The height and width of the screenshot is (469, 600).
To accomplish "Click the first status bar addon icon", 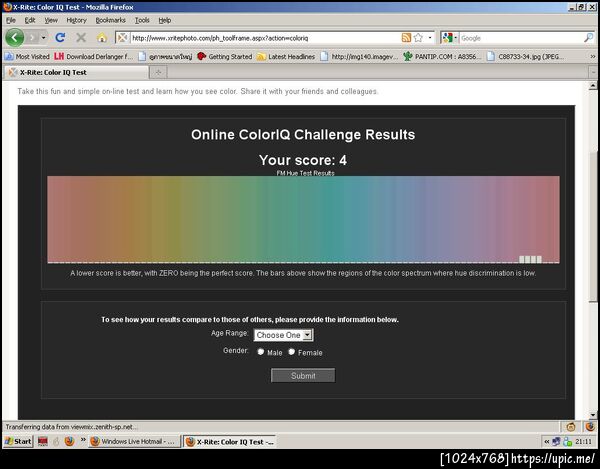I will pos(571,427).
